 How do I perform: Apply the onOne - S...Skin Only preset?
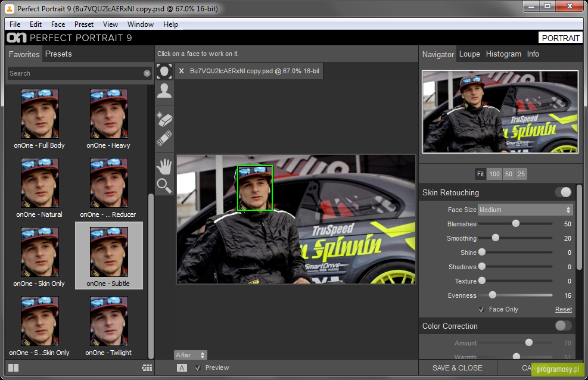pyautogui.click(x=39, y=326)
